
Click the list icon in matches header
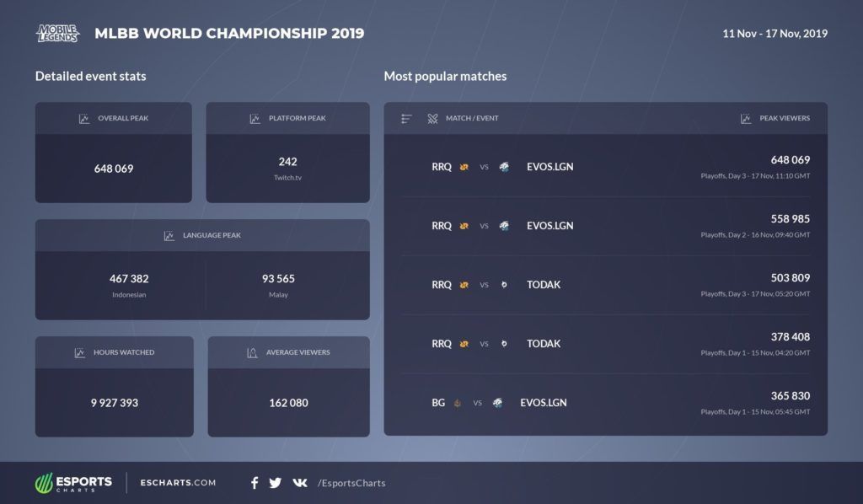click(x=406, y=119)
